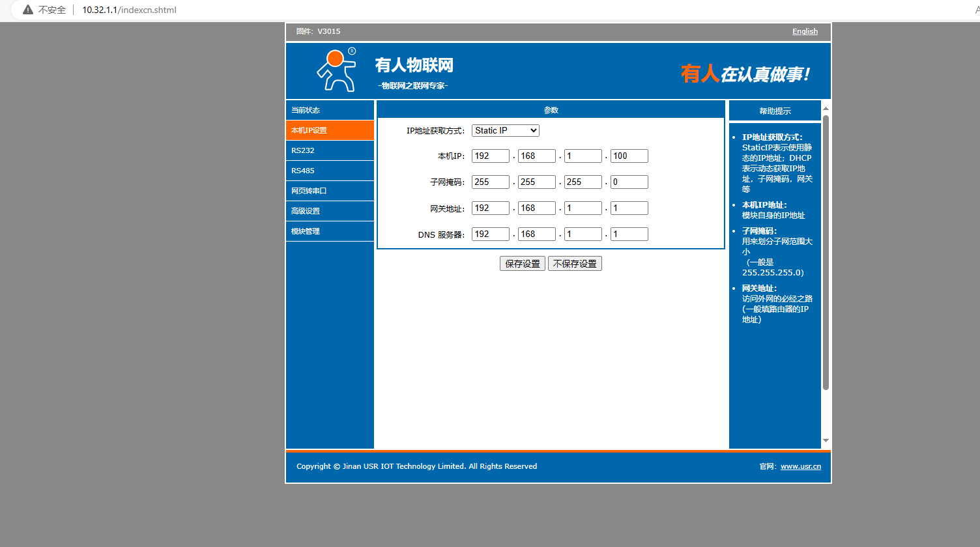The image size is (980, 547).
Task: Click the USR IOT running man logo
Action: pyautogui.click(x=336, y=70)
